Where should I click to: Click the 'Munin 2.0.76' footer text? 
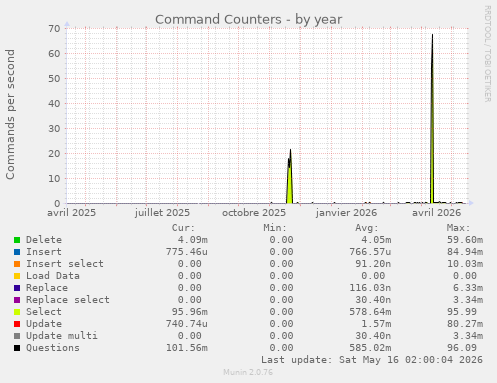coord(248,372)
